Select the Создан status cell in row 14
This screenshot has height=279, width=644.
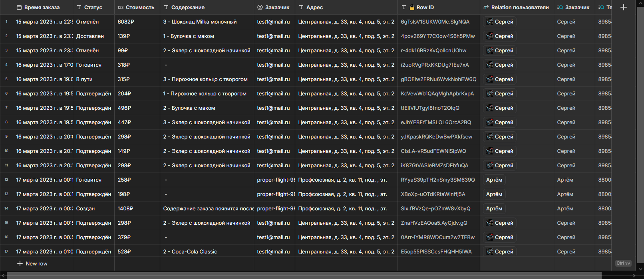tap(85, 209)
